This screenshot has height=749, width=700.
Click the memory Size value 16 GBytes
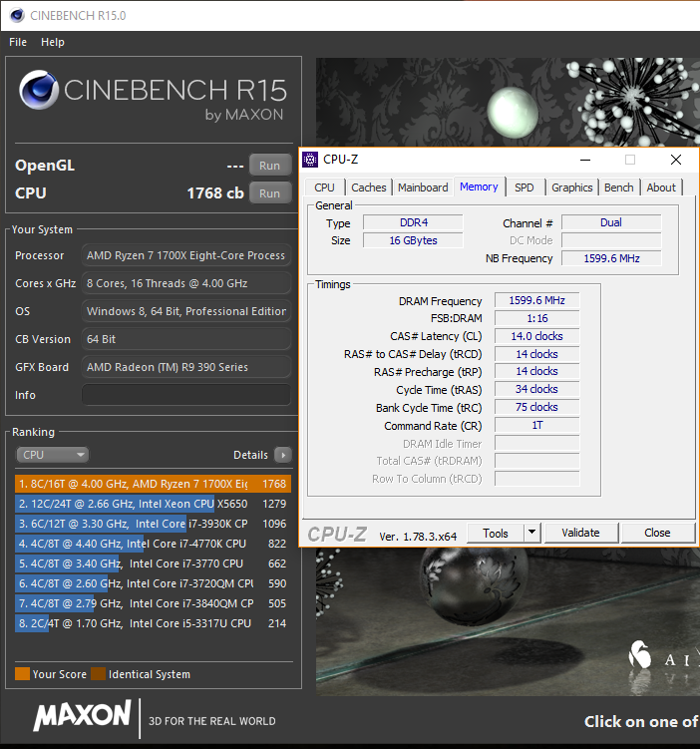click(414, 240)
